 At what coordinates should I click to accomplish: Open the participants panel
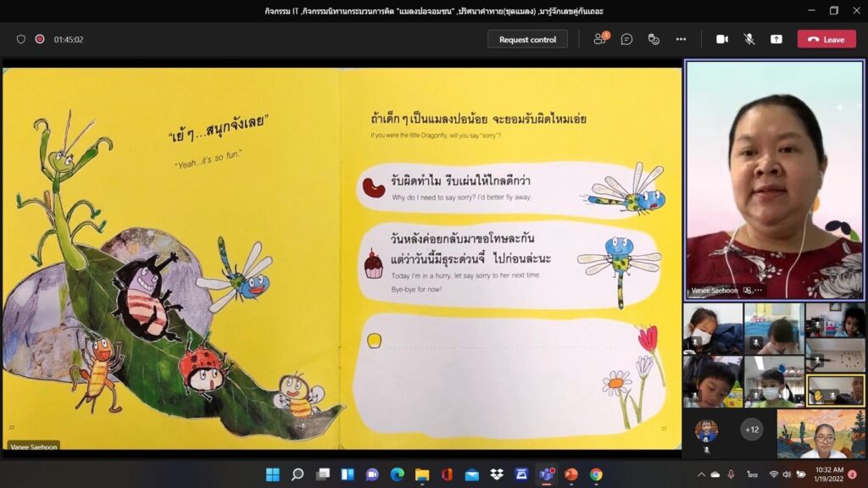pos(600,39)
